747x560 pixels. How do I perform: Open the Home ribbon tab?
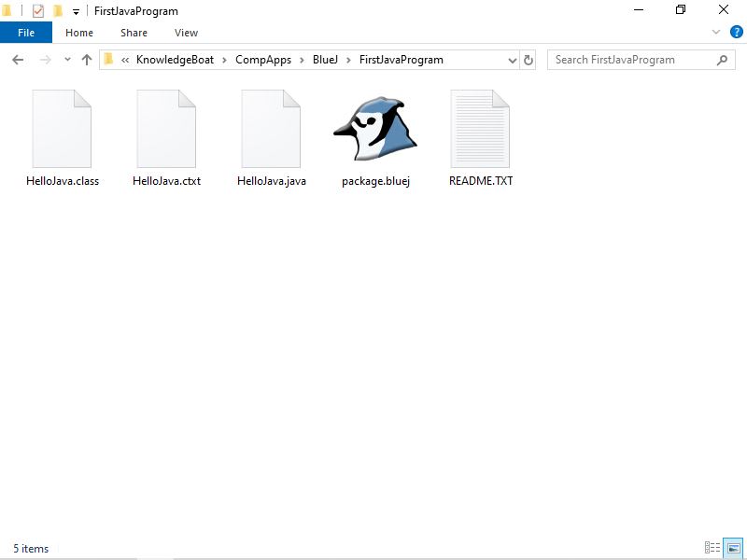[79, 33]
